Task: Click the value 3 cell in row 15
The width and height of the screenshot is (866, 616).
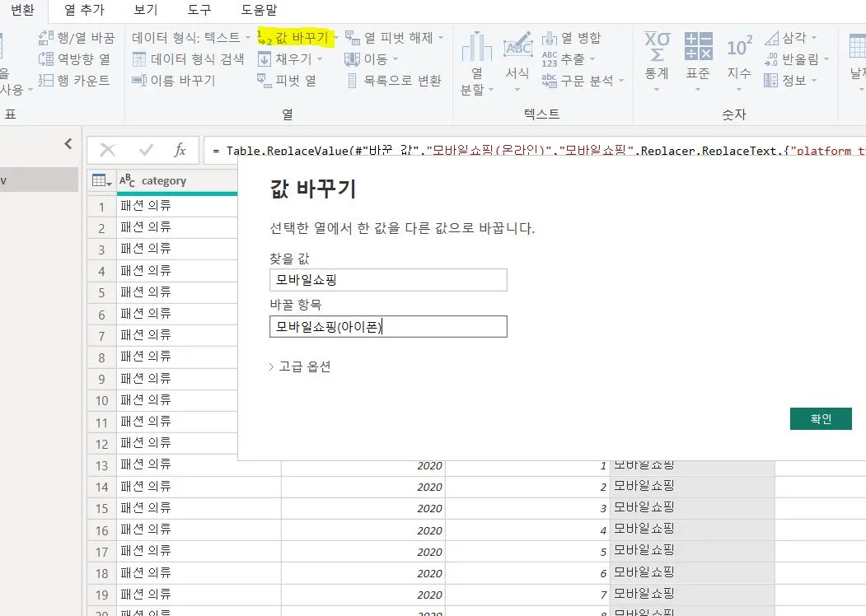Action: 527,508
